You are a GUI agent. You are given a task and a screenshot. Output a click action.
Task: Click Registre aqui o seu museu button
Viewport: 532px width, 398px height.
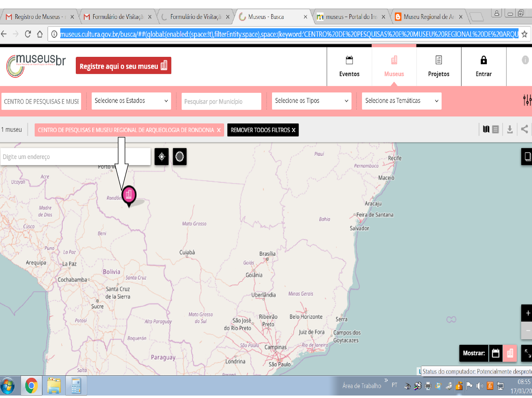[123, 66]
